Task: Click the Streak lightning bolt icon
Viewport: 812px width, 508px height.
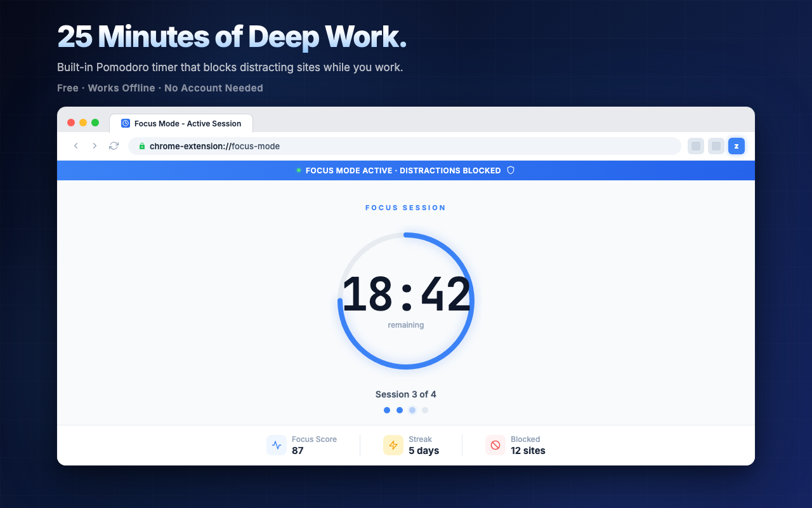Action: click(x=393, y=445)
